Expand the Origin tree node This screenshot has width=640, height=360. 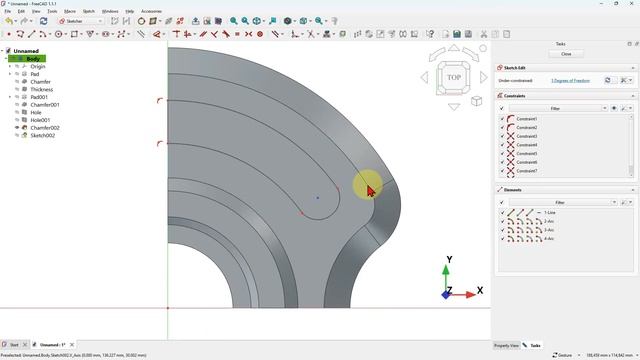(10, 66)
